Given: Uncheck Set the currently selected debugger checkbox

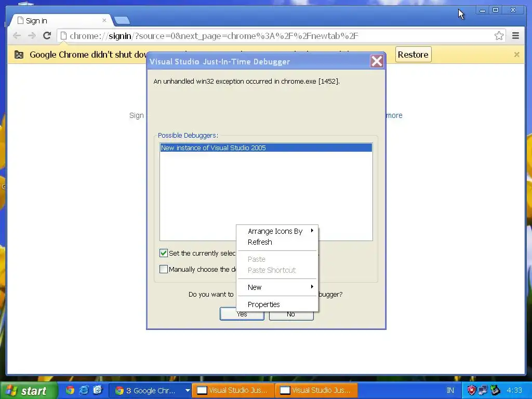Looking at the screenshot, I should pyautogui.click(x=164, y=253).
